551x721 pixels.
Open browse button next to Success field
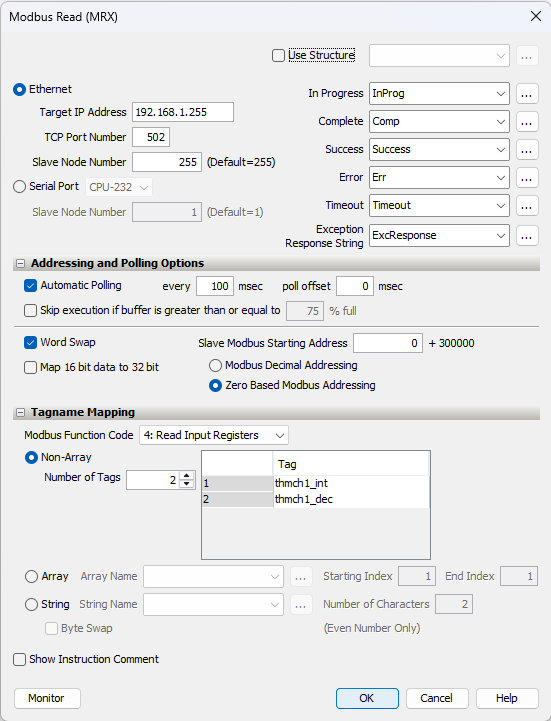527,150
